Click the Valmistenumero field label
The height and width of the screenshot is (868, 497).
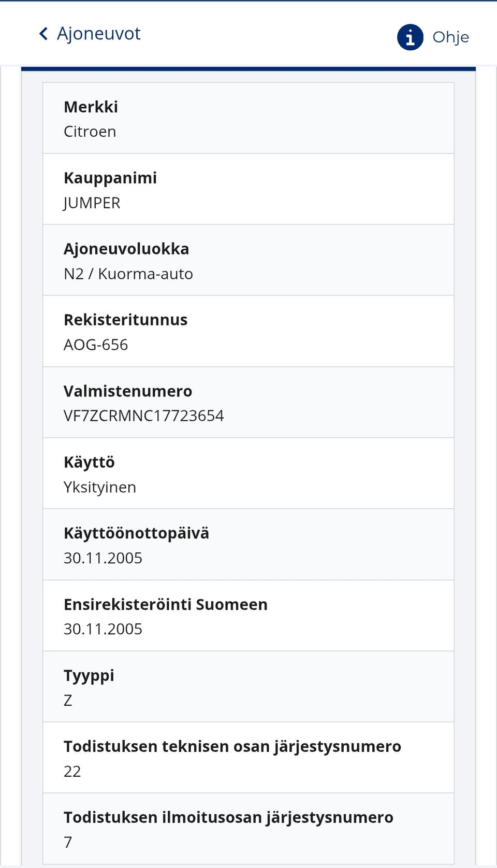(x=128, y=391)
